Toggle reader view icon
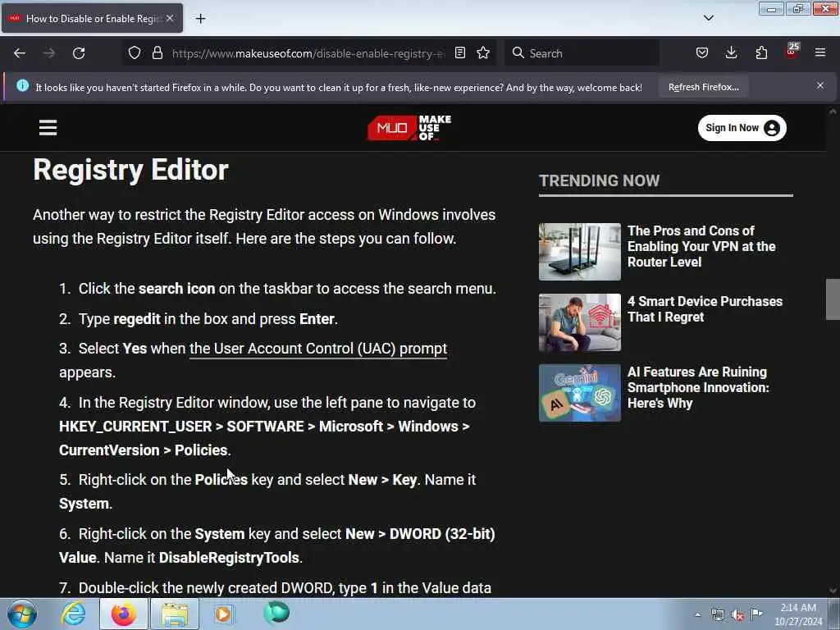 point(459,53)
